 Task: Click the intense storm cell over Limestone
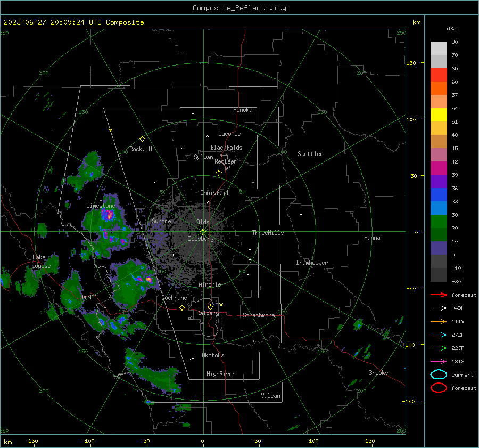point(109,215)
